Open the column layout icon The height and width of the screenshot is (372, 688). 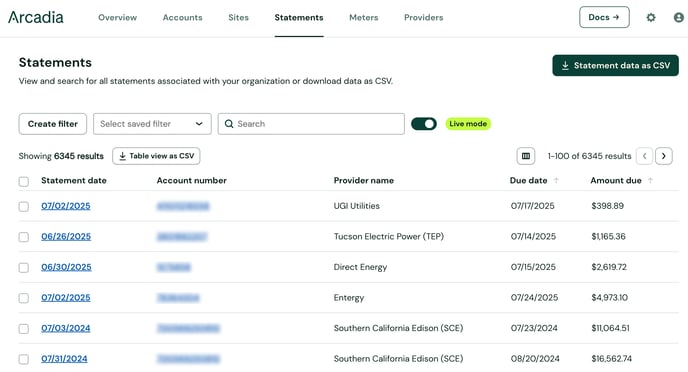pyautogui.click(x=526, y=156)
